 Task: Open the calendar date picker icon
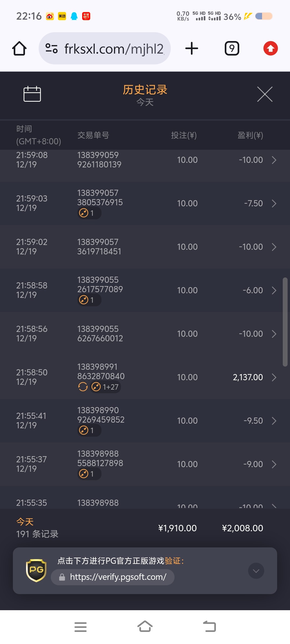coord(32,94)
